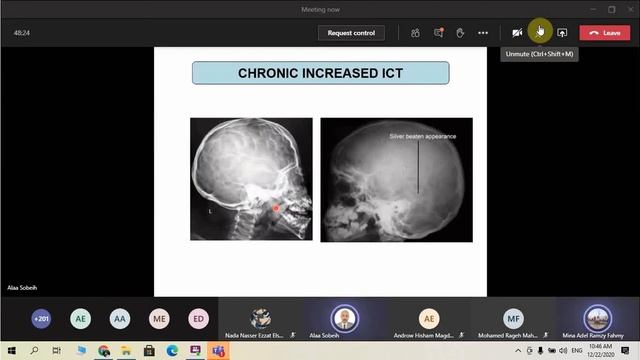This screenshot has width=640, height=360.
Task: Select Nada Nasser Ezzat participant tile
Action: click(260, 320)
